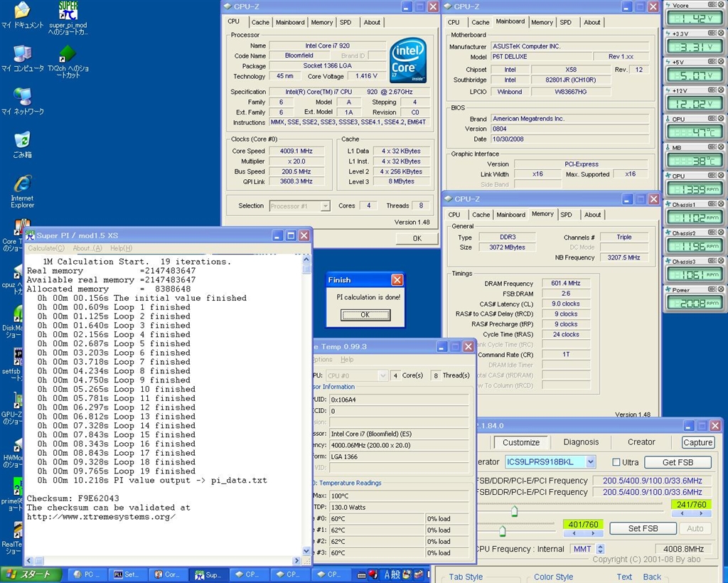Click the slider thumb beside 241/760
The width and height of the screenshot is (728, 583).
point(514,510)
